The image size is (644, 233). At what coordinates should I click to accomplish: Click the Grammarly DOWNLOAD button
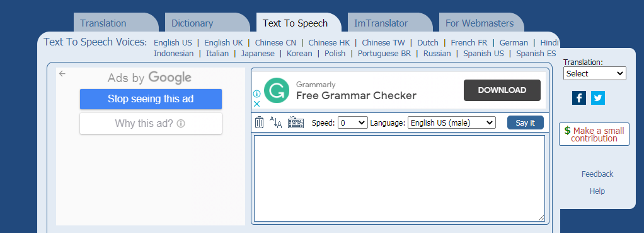pos(502,90)
